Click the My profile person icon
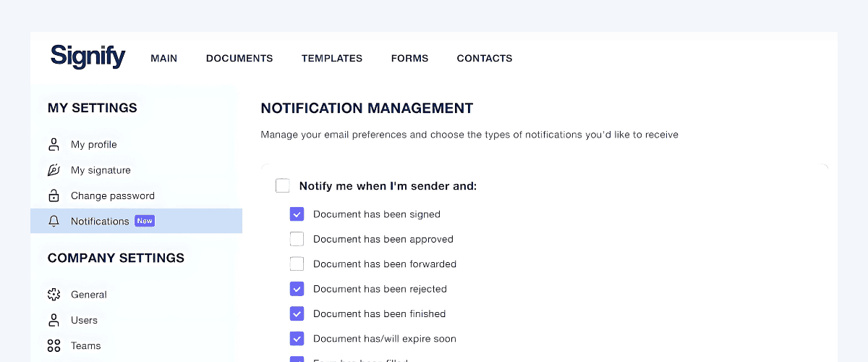868x362 pixels. [54, 145]
